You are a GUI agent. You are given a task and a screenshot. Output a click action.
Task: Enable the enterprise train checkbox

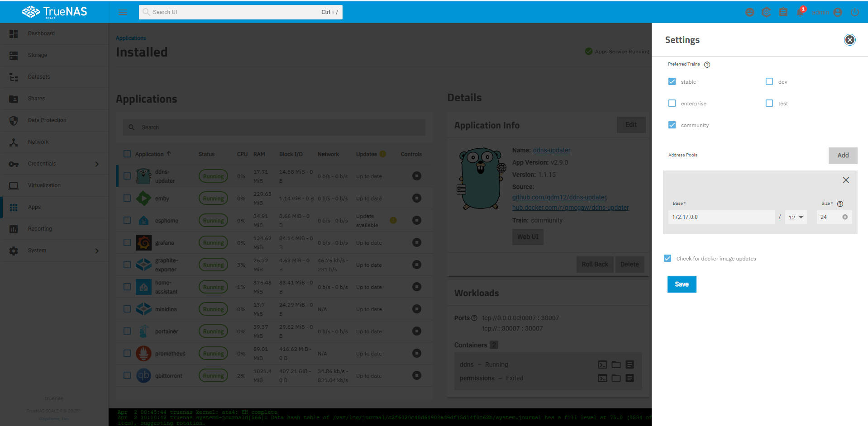pos(672,103)
